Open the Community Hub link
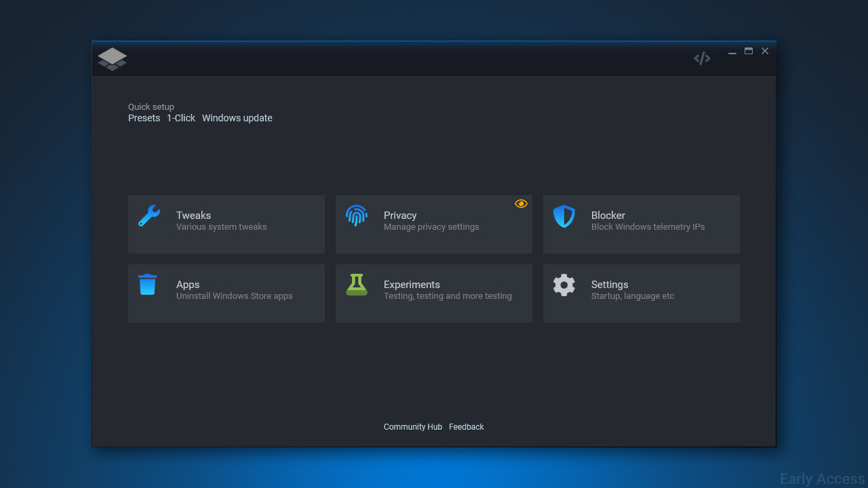The image size is (868, 488). coord(412,427)
